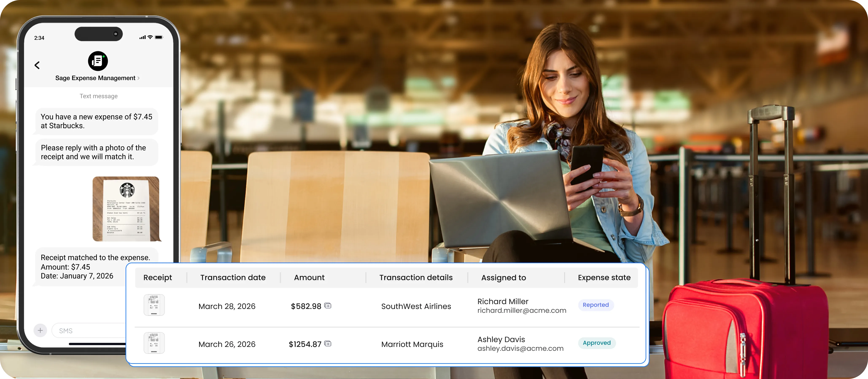Screen dimensions: 868x379
Task: Click the card icon beside $582.98
Action: click(328, 306)
